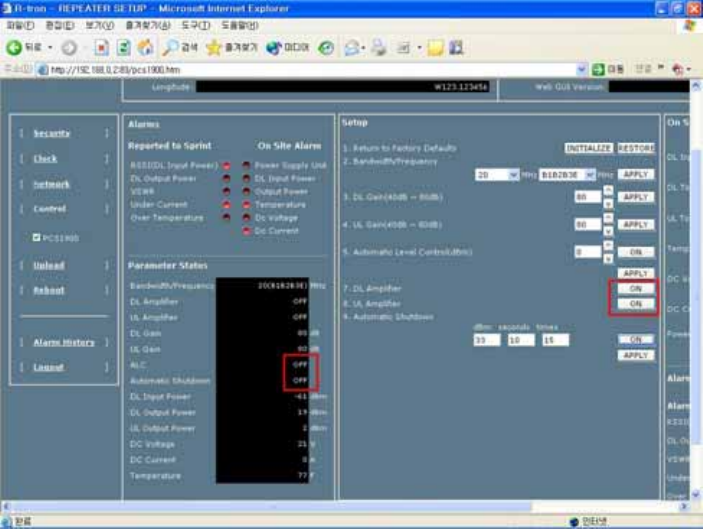Viewport: 703px width, 529px height.
Task: Click the INITIALIZE button
Action: coord(588,148)
